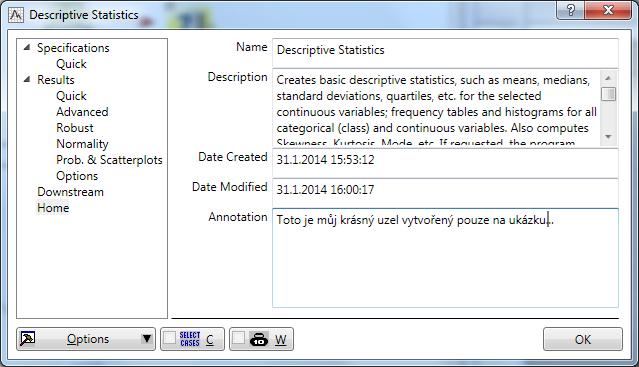Click the Select Cases icon
This screenshot has height=367, width=639.
coord(190,339)
